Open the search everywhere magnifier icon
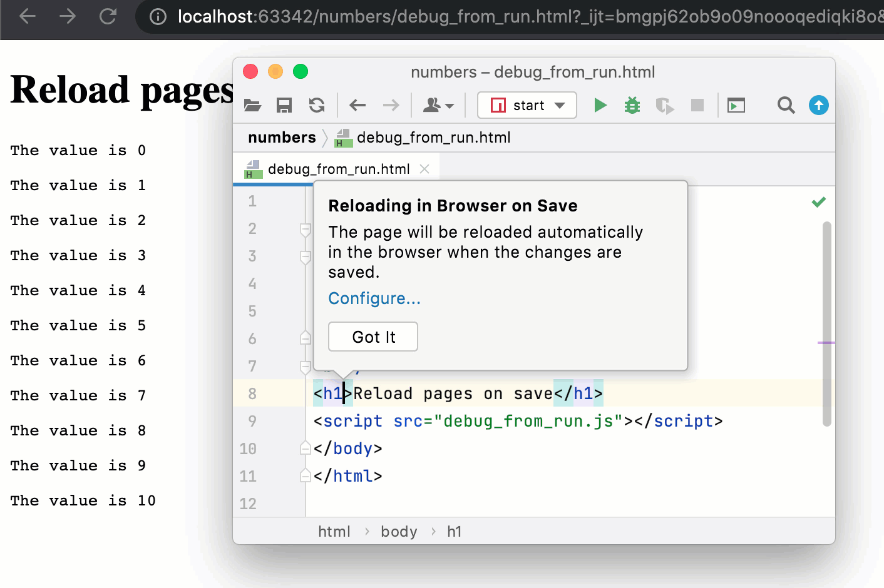The height and width of the screenshot is (588, 884). pyautogui.click(x=786, y=105)
